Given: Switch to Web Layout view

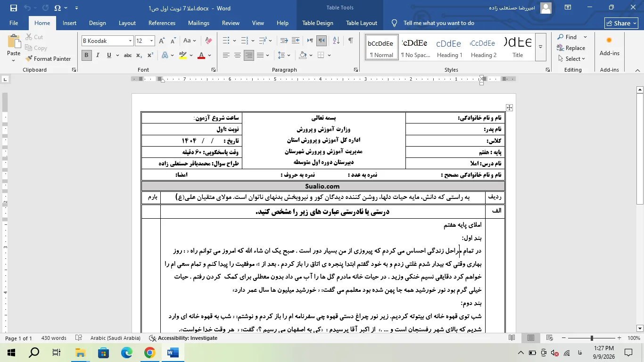Looking at the screenshot, I should [x=549, y=338].
